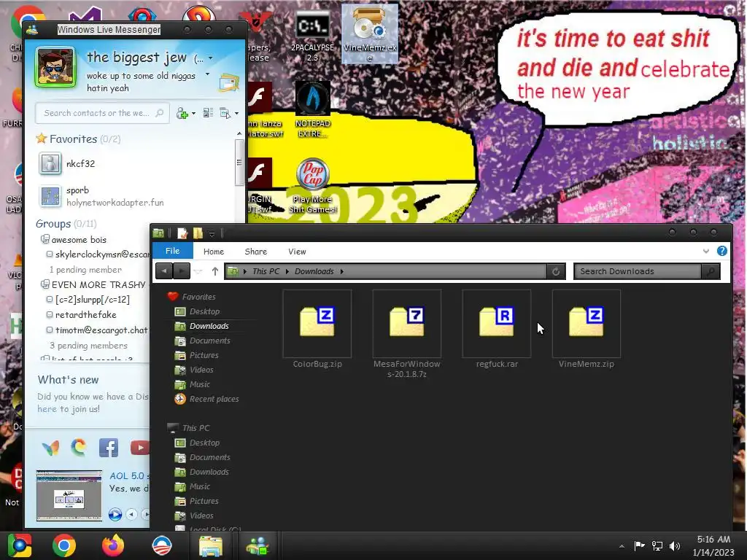Collapse the EVEN MORE TRASHY group
The width and height of the screenshot is (747, 560).
pos(44,284)
